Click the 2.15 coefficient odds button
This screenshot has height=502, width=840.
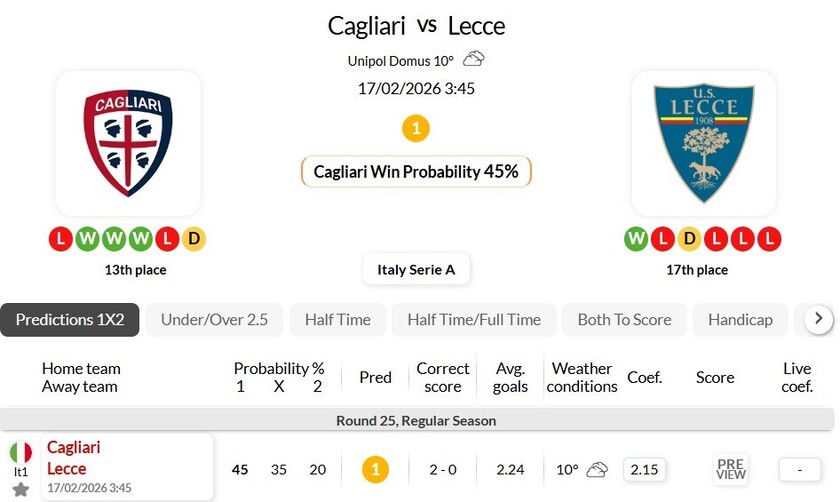click(645, 469)
